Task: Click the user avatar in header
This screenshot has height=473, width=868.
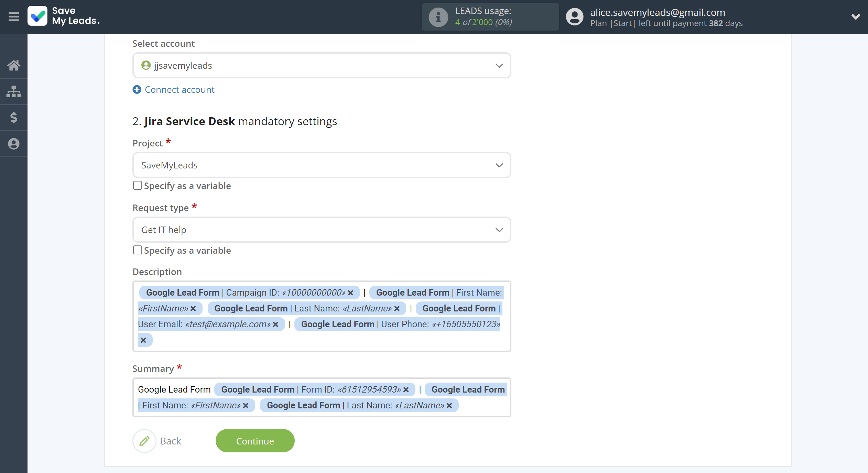Action: point(575,17)
